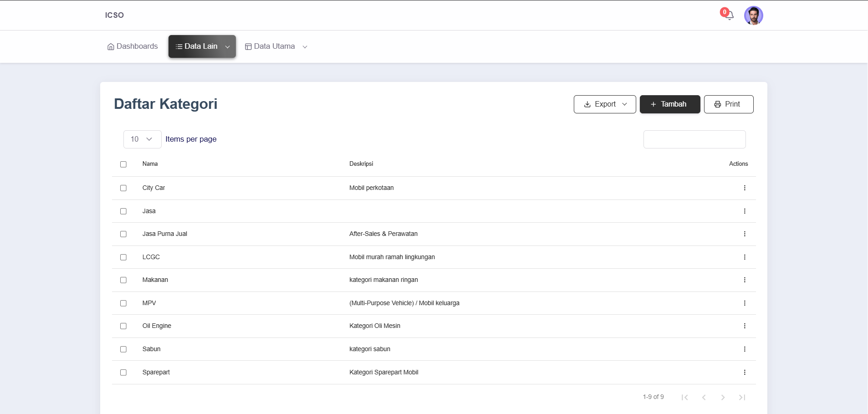
Task: Open the Data Lain menu
Action: tap(202, 46)
